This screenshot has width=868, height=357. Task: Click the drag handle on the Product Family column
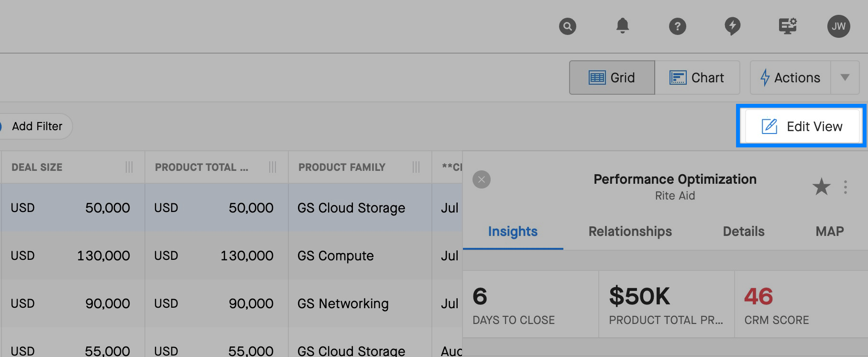tap(416, 167)
